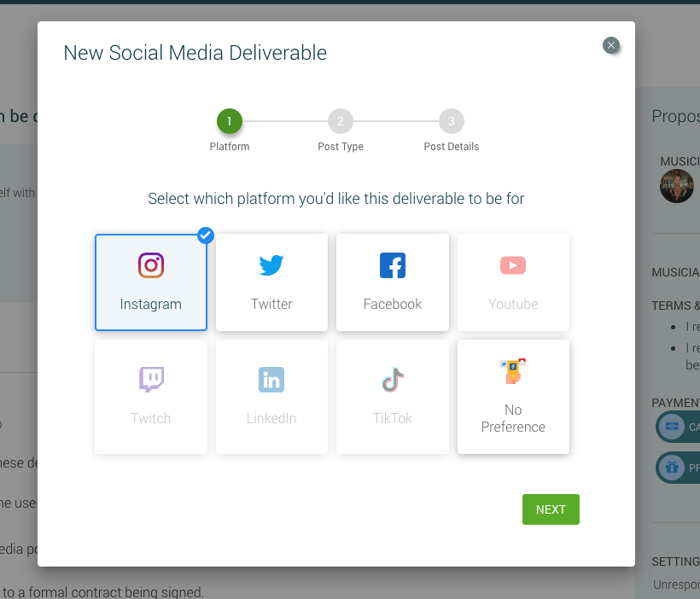
Task: Open the musician's profile avatar
Action: pyautogui.click(x=677, y=186)
